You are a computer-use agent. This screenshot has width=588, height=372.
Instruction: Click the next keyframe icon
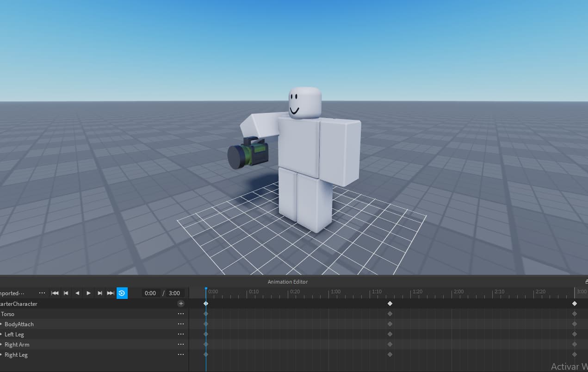click(x=99, y=293)
